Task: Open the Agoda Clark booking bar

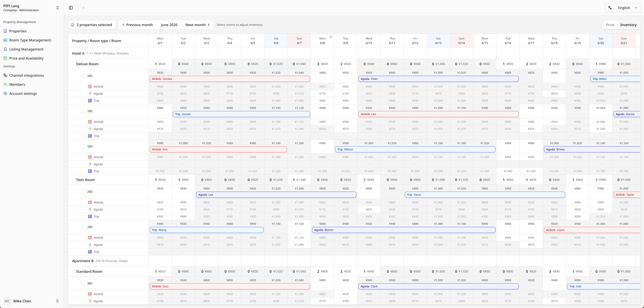Action: pyautogui.click(x=438, y=286)
